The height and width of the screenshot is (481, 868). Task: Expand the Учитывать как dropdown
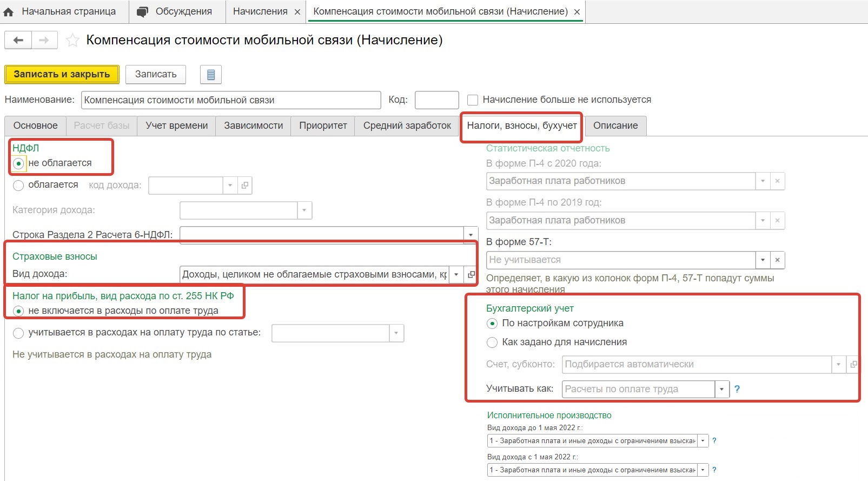click(x=722, y=389)
